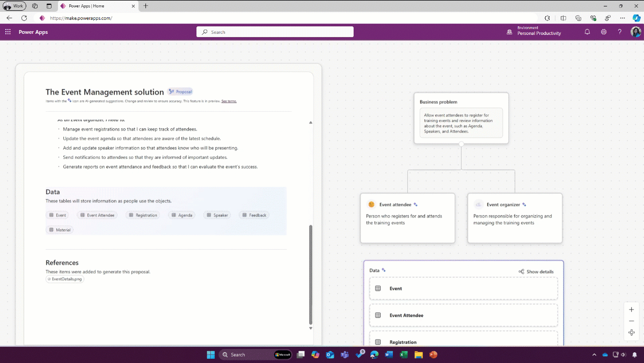Select the Feedback table chip
This screenshot has height=363, width=644.
(x=254, y=215)
